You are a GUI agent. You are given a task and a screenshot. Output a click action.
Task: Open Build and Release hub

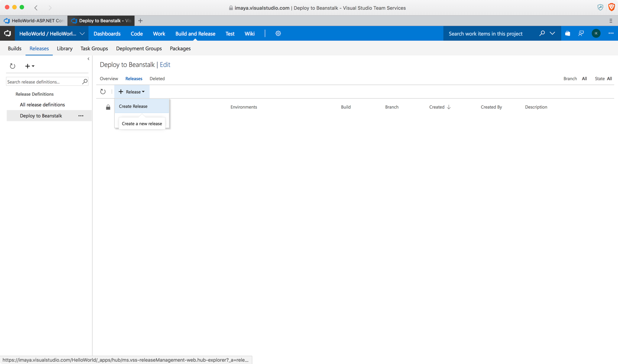[195, 34]
